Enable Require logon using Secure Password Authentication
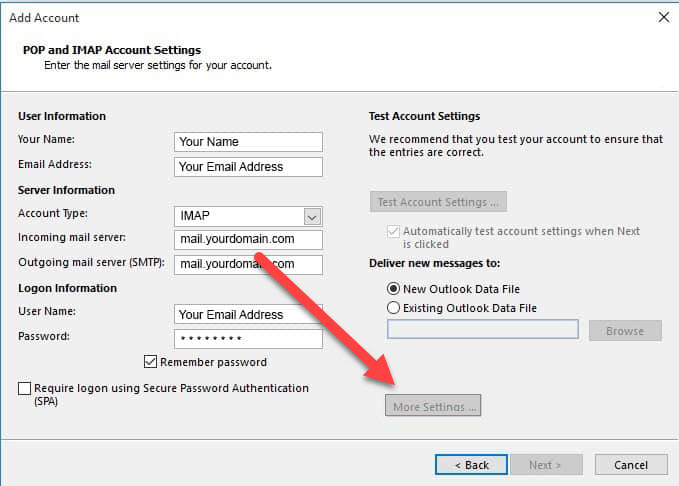 (x=25, y=388)
